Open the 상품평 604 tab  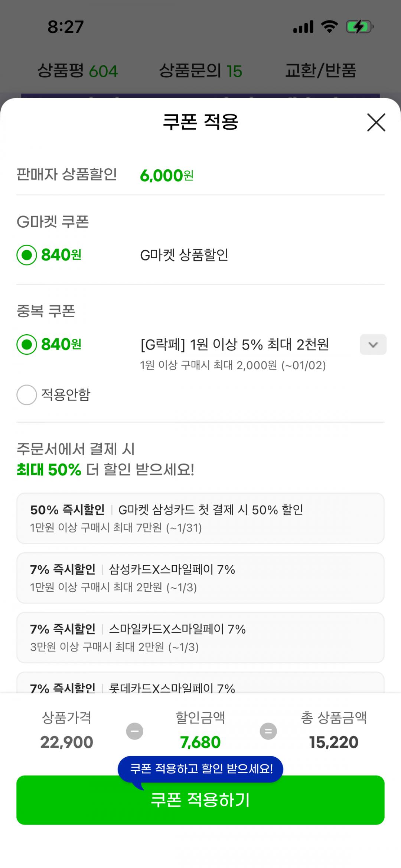78,71
